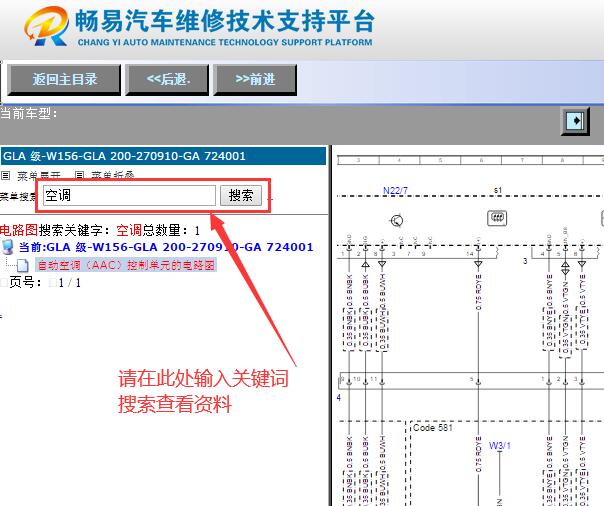
Task: Click the N22/7 component label
Action: [395, 191]
